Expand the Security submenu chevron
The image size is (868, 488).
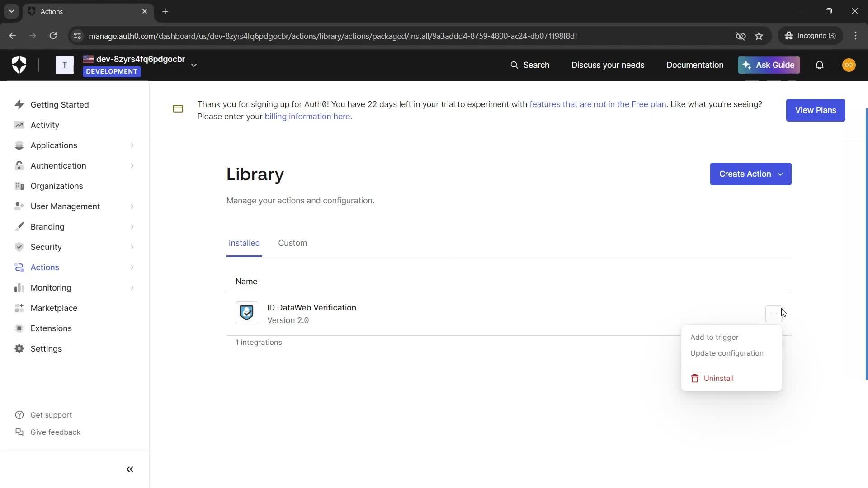(132, 247)
